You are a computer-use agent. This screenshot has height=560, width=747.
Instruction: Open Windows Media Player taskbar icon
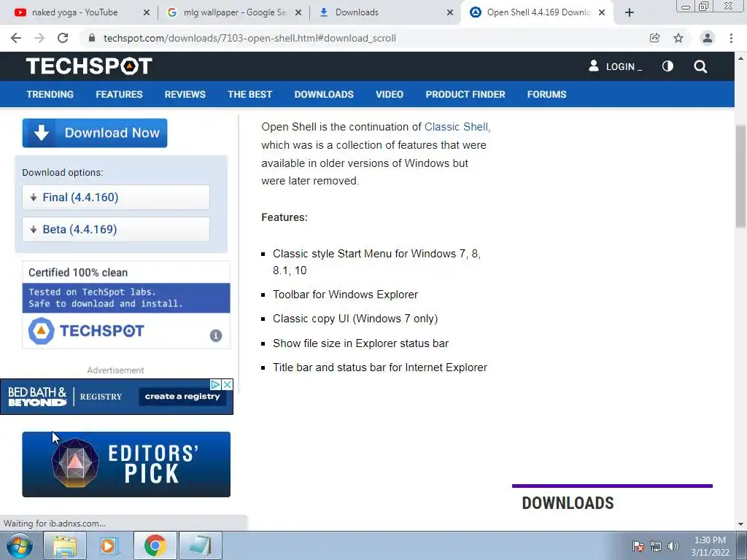coord(109,545)
